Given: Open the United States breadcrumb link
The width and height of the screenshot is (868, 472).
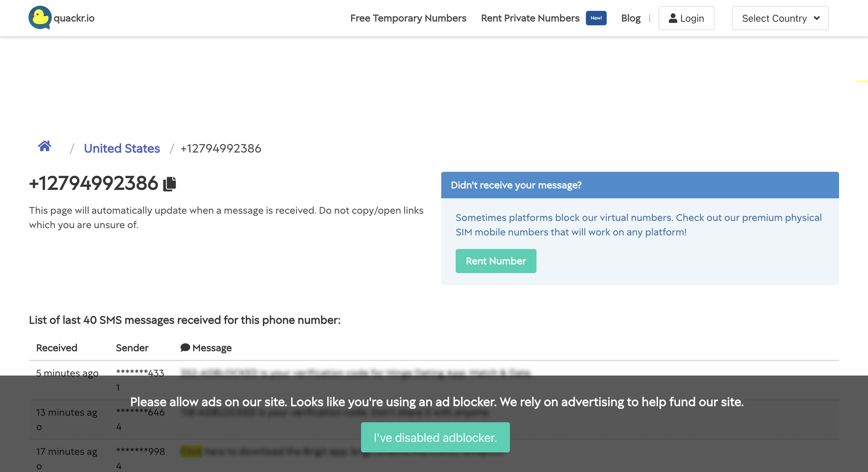Looking at the screenshot, I should tap(122, 148).
